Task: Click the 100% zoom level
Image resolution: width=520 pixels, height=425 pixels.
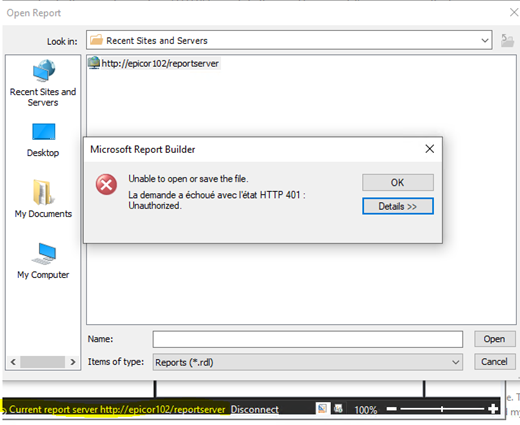Action: (366, 410)
